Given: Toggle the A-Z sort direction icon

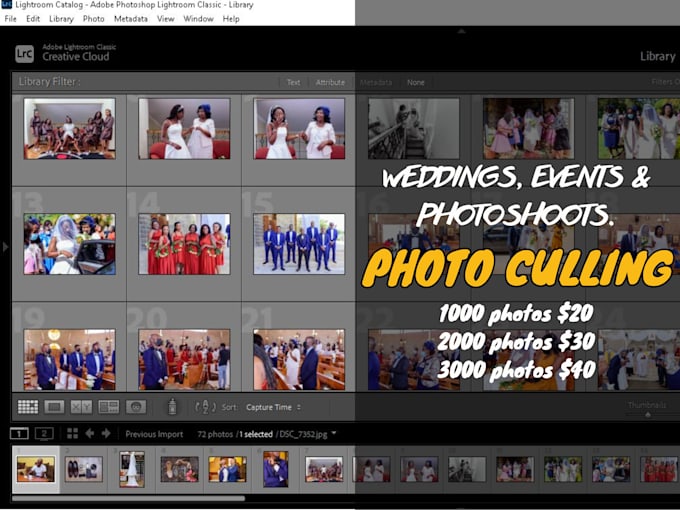Looking at the screenshot, I should (206, 407).
